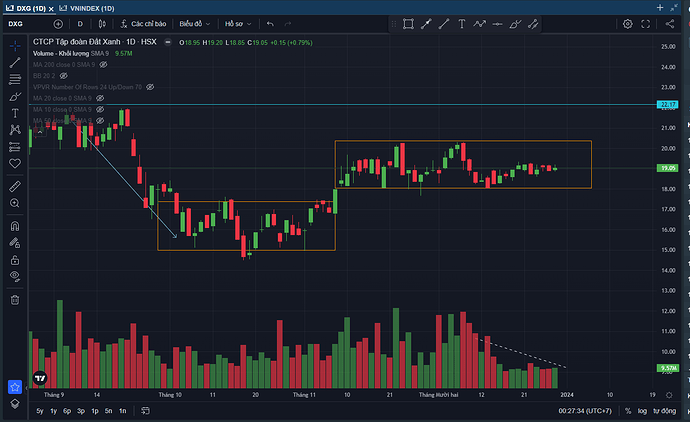690x422 pixels.
Task: Collapse the indicator legend under the Volume row
Action: 39,130
